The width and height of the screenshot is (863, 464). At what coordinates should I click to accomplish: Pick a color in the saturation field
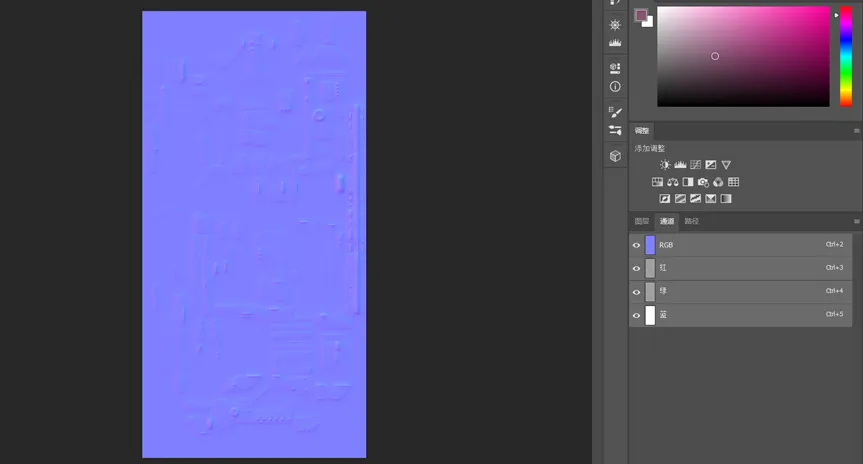(743, 56)
